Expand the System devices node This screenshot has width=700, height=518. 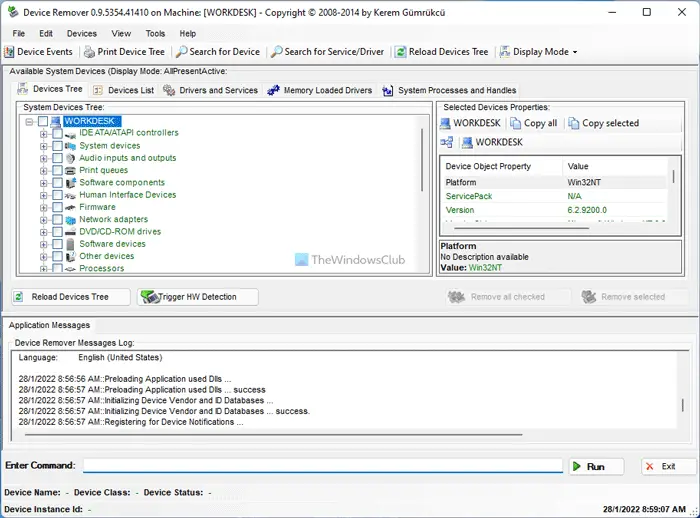tap(44, 146)
